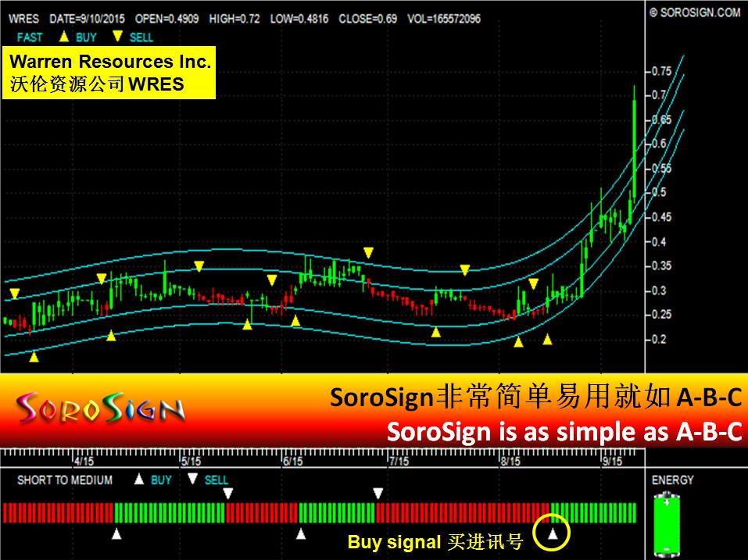Screen dimensions: 748x560
Task: Click the tall green candle at the 0.72 high
Action: coord(635,143)
